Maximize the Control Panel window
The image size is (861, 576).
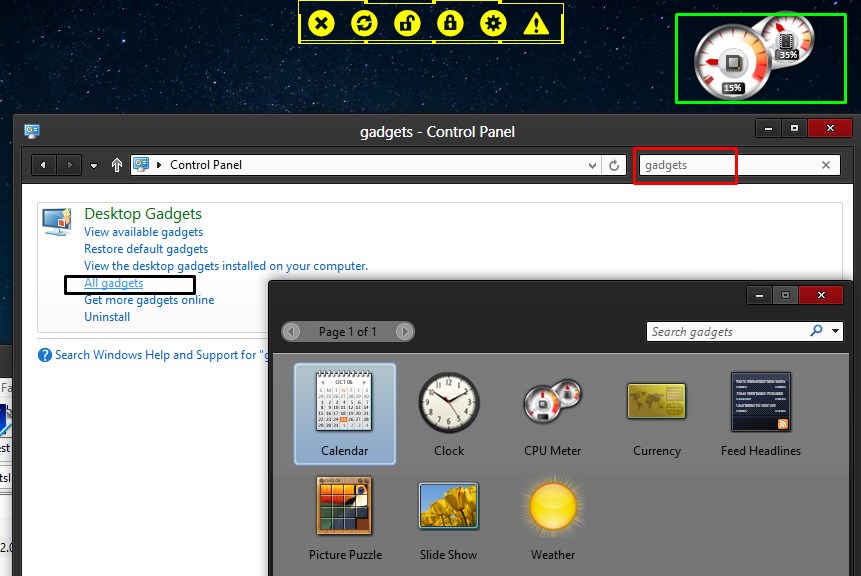794,128
